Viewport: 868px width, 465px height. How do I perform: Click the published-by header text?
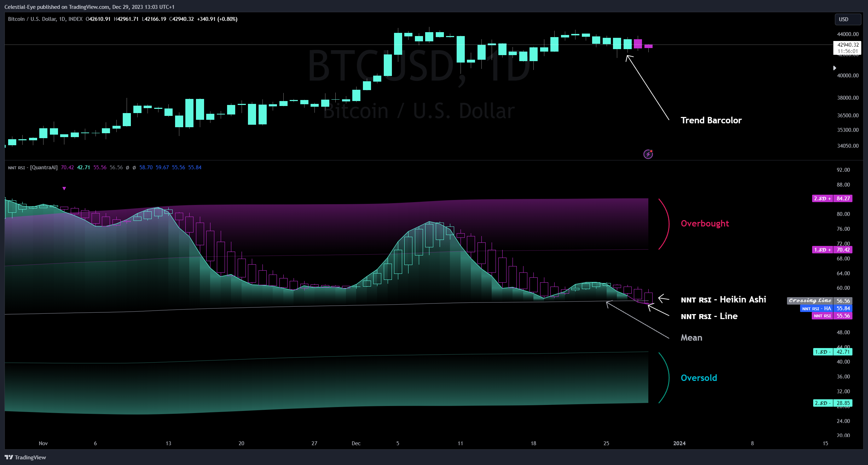click(89, 7)
